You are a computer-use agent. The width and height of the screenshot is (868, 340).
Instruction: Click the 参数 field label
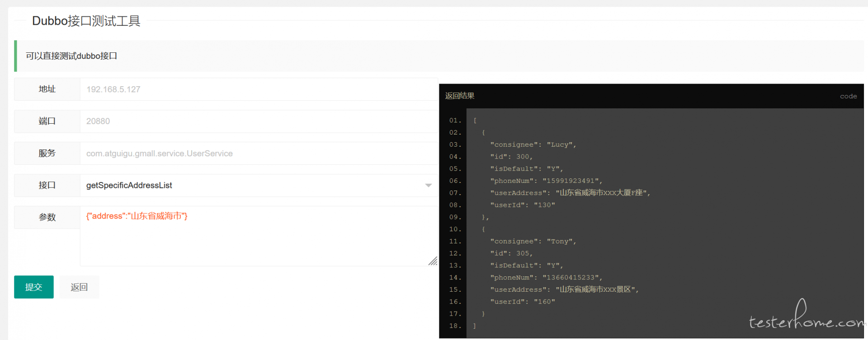pyautogui.click(x=47, y=217)
